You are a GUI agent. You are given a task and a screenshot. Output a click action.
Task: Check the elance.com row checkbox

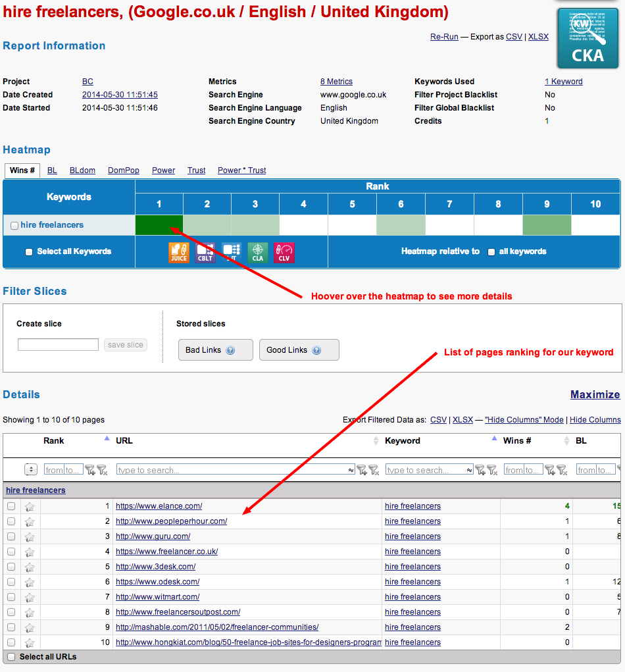pos(11,506)
